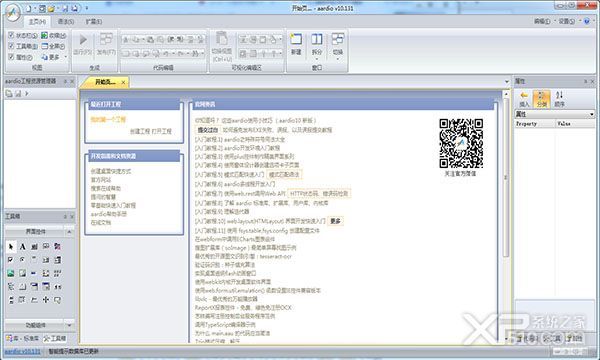Click the 更多 button beside 入门教程.10
600x360 pixels.
point(336,221)
